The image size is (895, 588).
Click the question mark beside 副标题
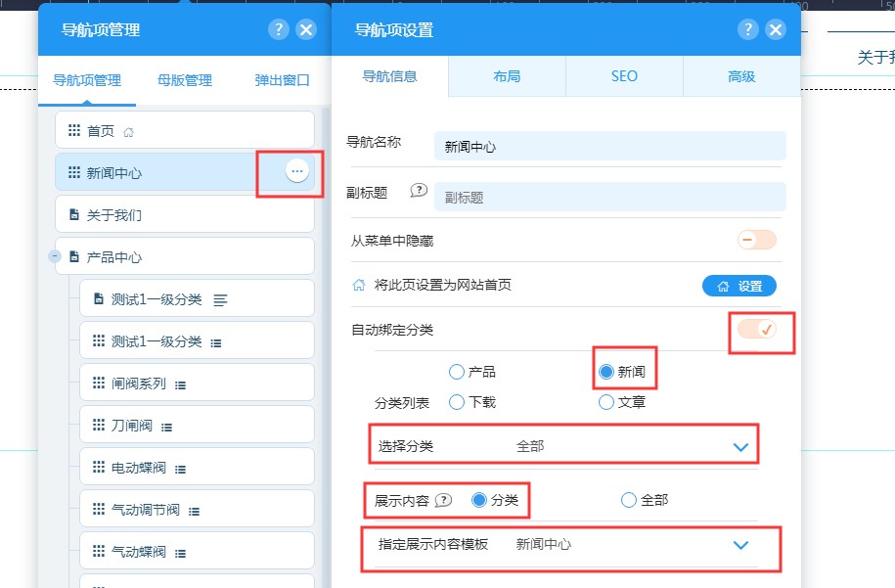pyautogui.click(x=419, y=191)
